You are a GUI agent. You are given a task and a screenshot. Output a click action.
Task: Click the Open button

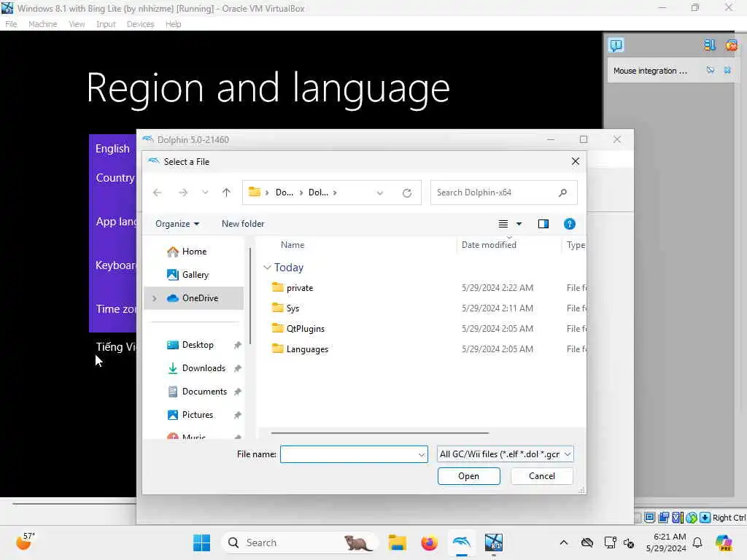(469, 476)
